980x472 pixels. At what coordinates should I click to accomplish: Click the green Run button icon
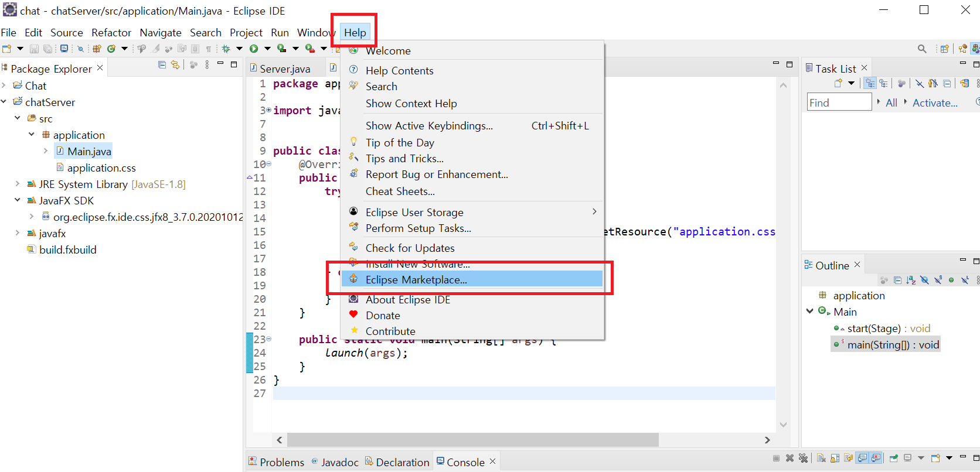(254, 49)
